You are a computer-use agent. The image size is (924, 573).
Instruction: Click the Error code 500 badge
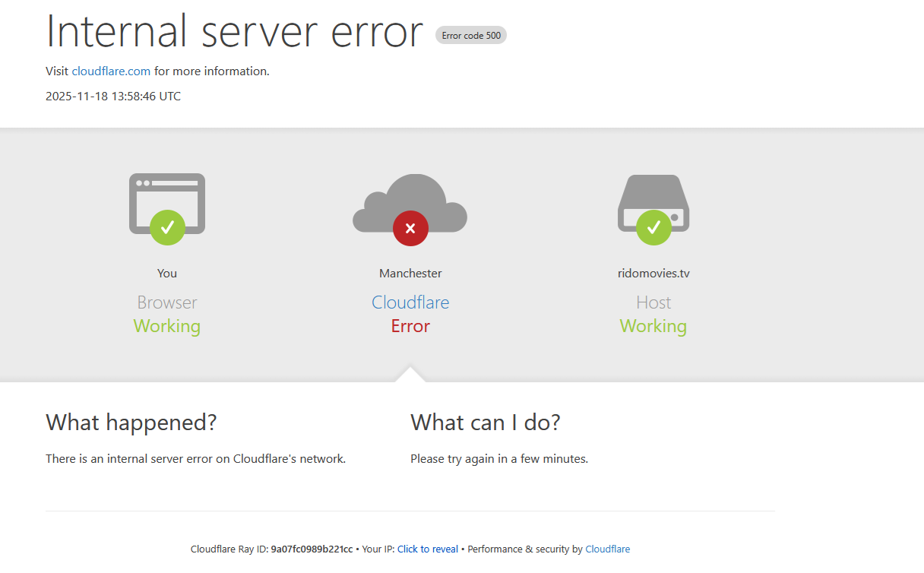pos(471,35)
